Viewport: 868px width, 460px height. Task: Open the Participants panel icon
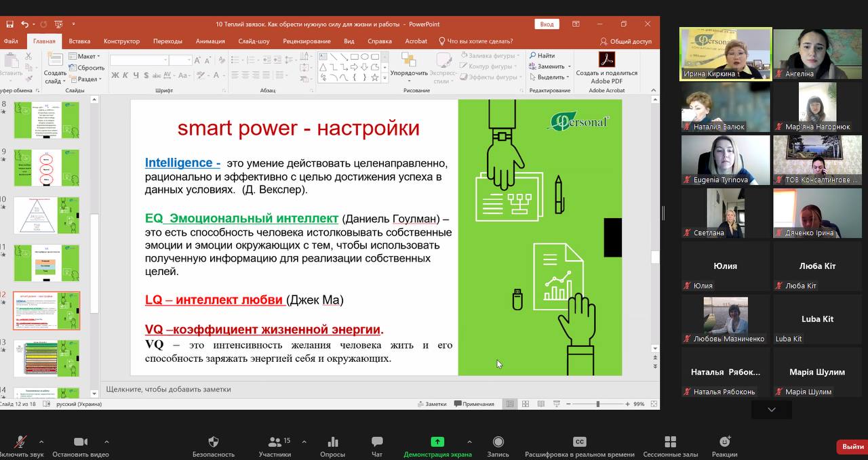(275, 442)
